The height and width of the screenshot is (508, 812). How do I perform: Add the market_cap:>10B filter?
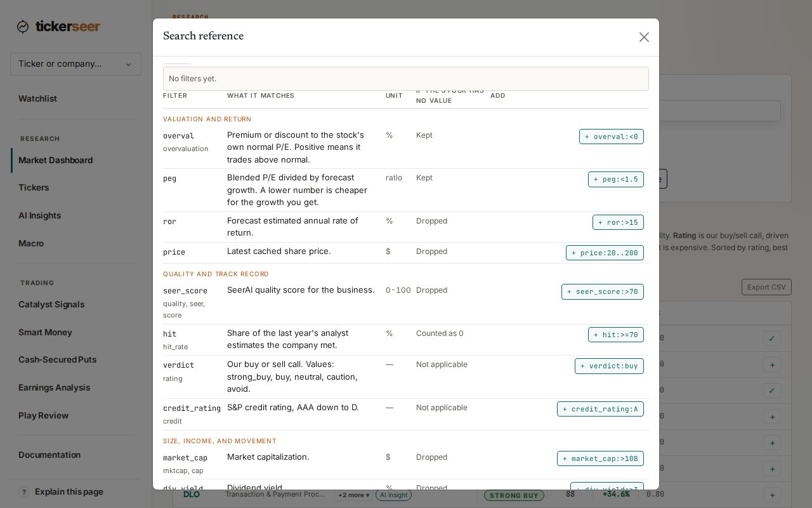click(x=600, y=458)
